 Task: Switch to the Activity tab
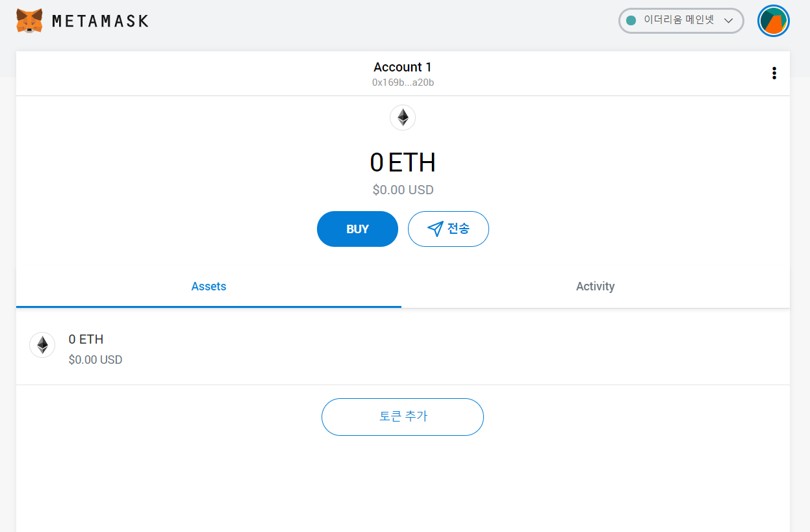coord(595,286)
